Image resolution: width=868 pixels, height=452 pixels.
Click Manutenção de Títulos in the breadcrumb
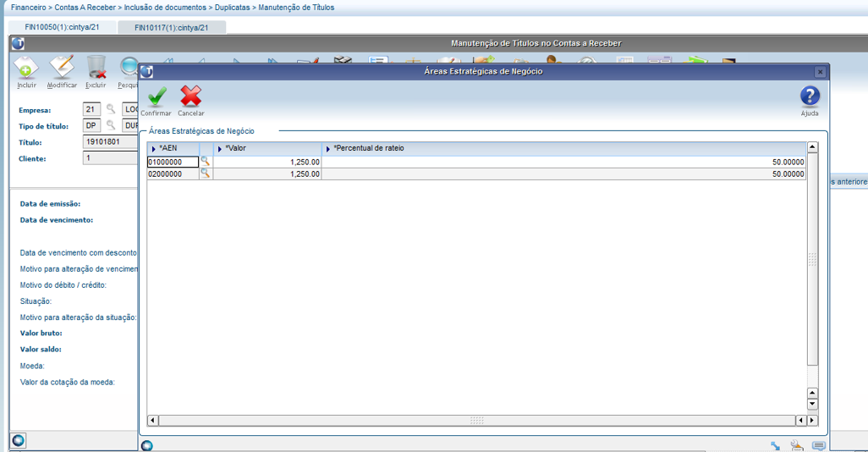tap(296, 8)
